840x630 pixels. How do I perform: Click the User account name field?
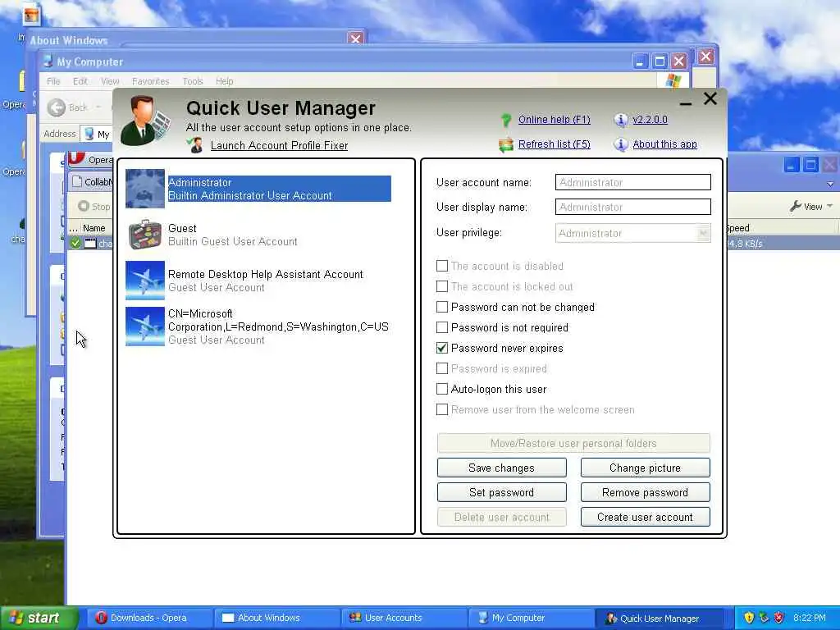(633, 182)
